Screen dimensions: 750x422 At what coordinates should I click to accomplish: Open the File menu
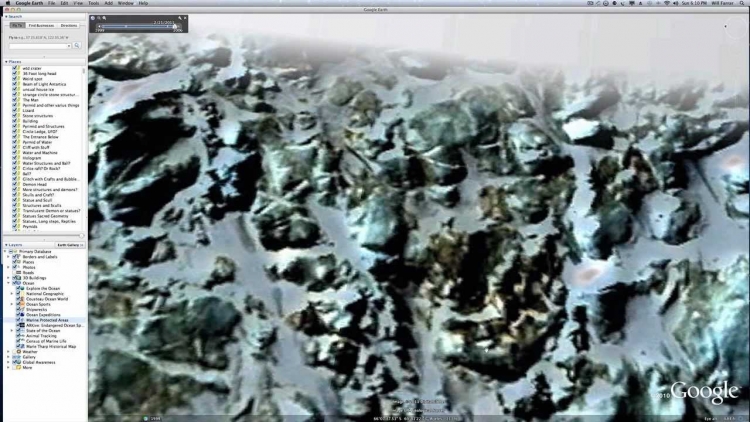pyautogui.click(x=51, y=3)
